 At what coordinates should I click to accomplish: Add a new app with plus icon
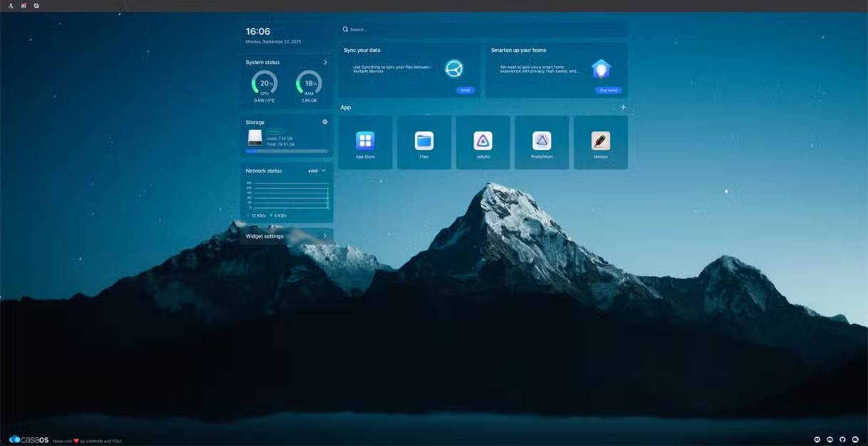(x=623, y=107)
